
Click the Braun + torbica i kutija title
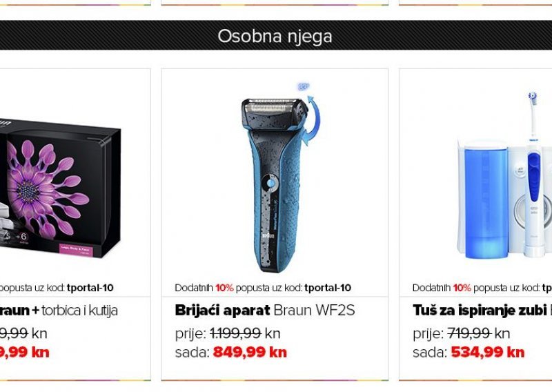[x=59, y=311]
